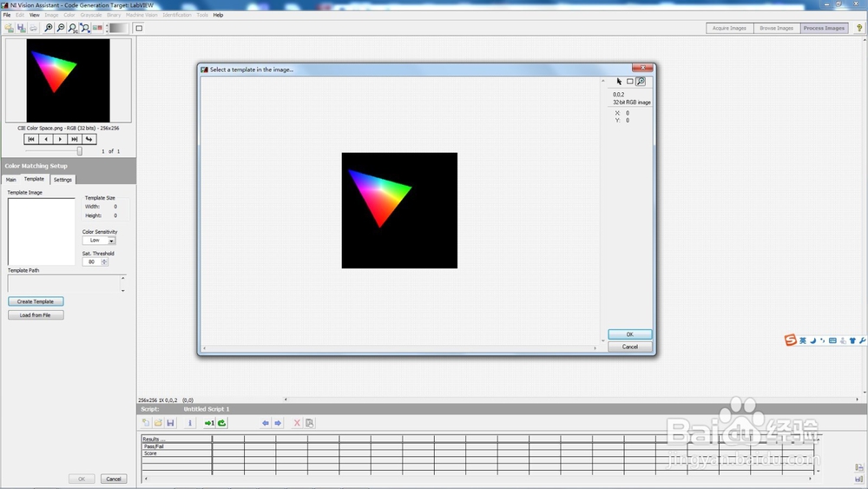Click Cancel in the Select a template dialog
Viewport: 868px width, 489px height.
pyautogui.click(x=630, y=347)
